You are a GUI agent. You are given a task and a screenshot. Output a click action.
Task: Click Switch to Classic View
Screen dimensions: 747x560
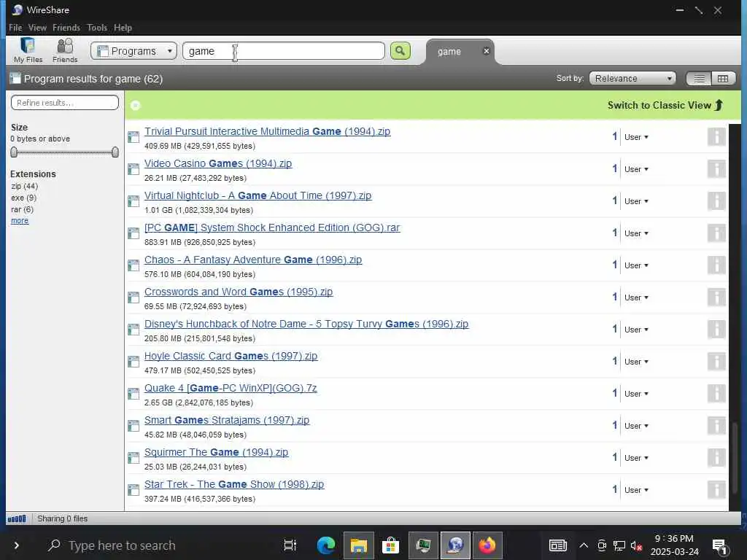click(665, 105)
